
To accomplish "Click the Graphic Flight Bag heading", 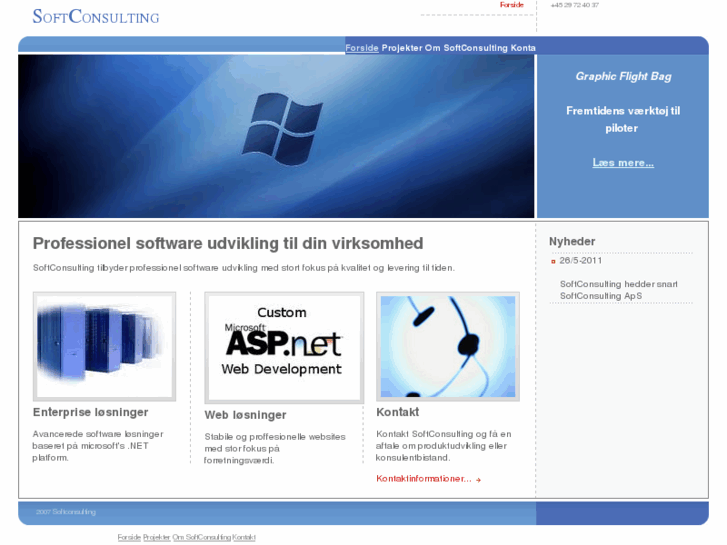I will [623, 77].
